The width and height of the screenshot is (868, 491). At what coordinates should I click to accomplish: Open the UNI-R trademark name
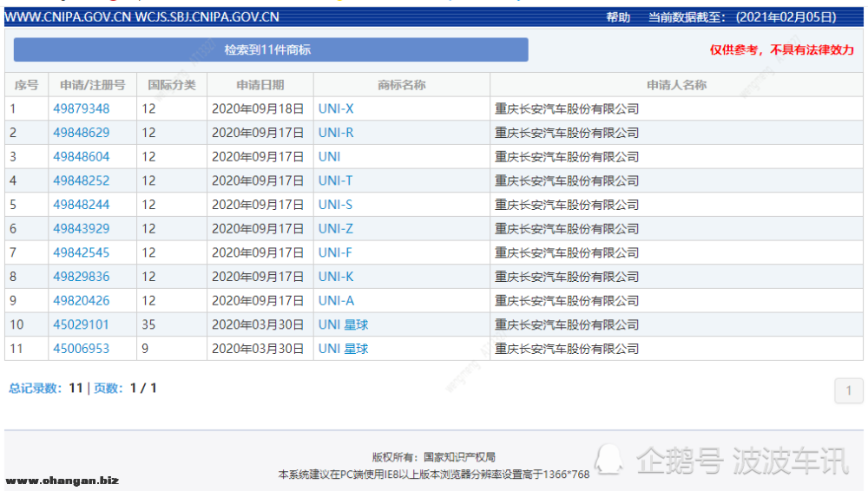tap(336, 133)
